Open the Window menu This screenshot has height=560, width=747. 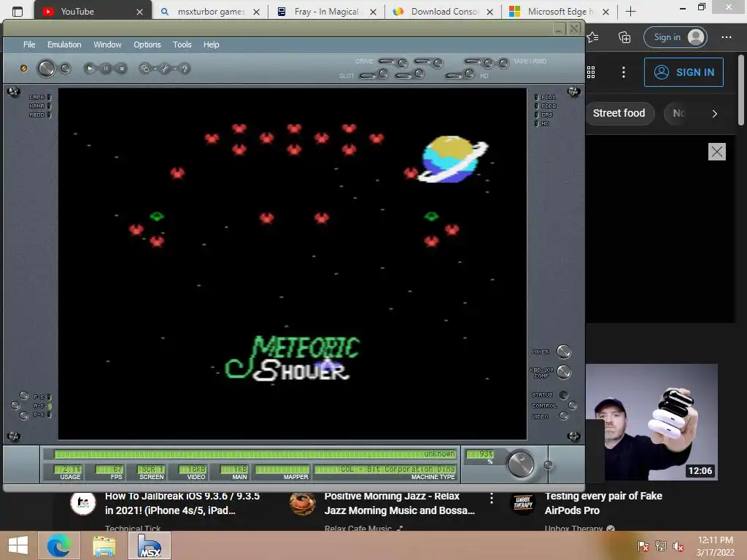(x=107, y=44)
